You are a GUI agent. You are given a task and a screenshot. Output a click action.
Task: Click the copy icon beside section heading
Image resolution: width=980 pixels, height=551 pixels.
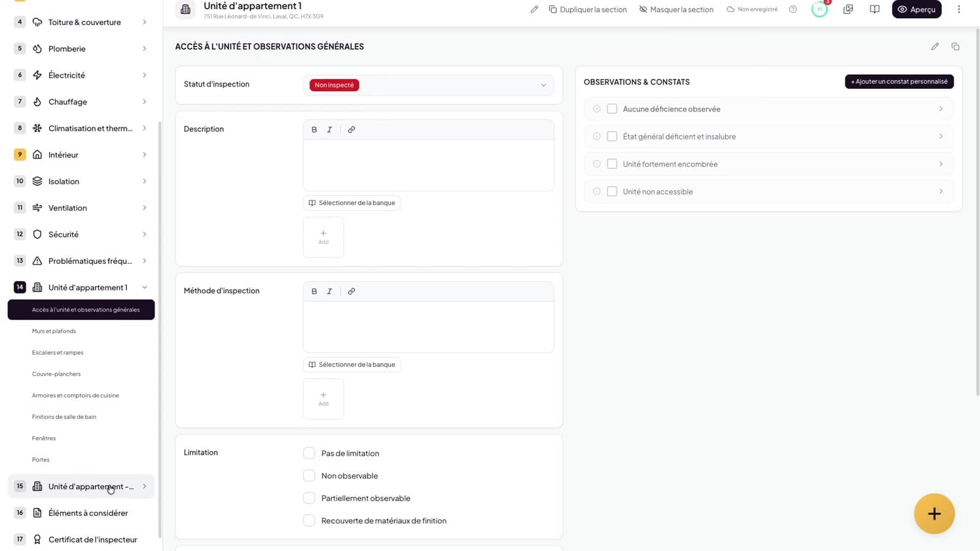pos(956,47)
